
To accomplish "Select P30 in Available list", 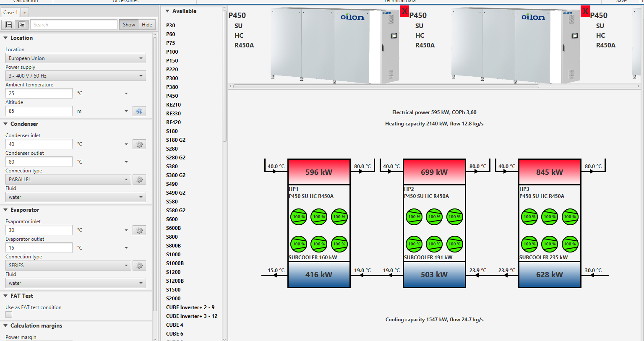I will pos(170,25).
